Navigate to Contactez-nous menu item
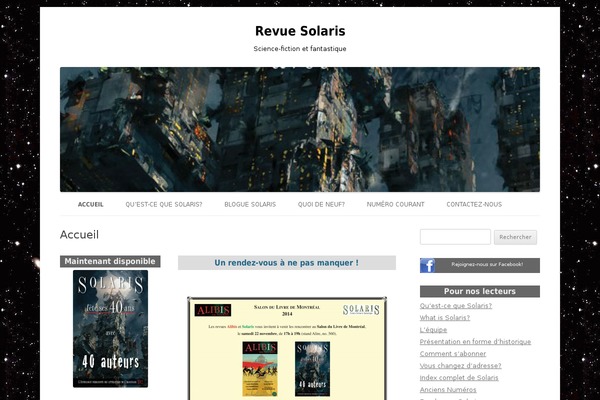 coord(474,204)
